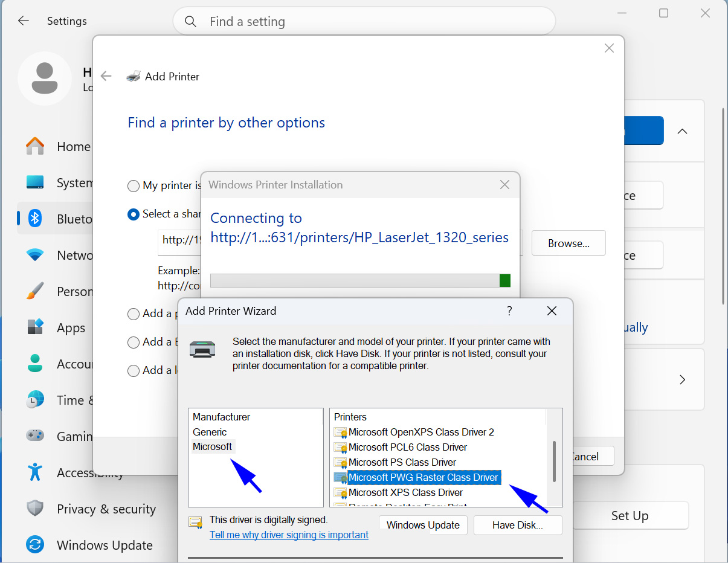Open Windows Update via its sidebar icon

click(35, 545)
